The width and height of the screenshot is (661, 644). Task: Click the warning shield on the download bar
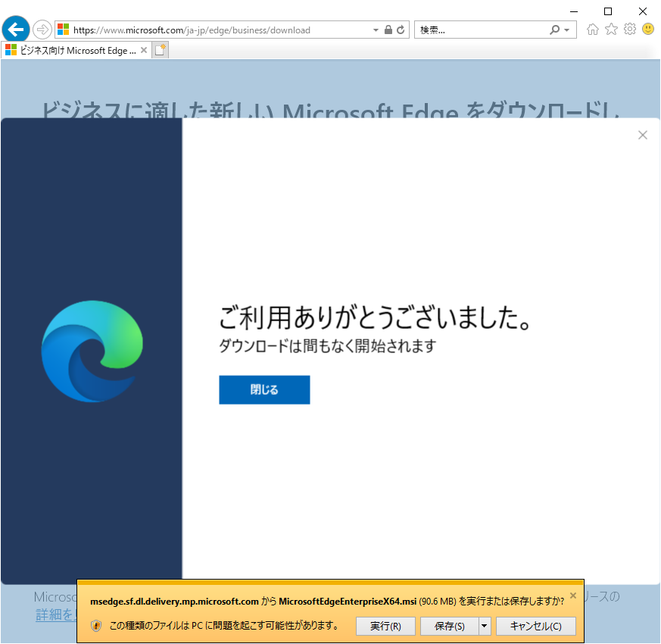[x=95, y=627]
